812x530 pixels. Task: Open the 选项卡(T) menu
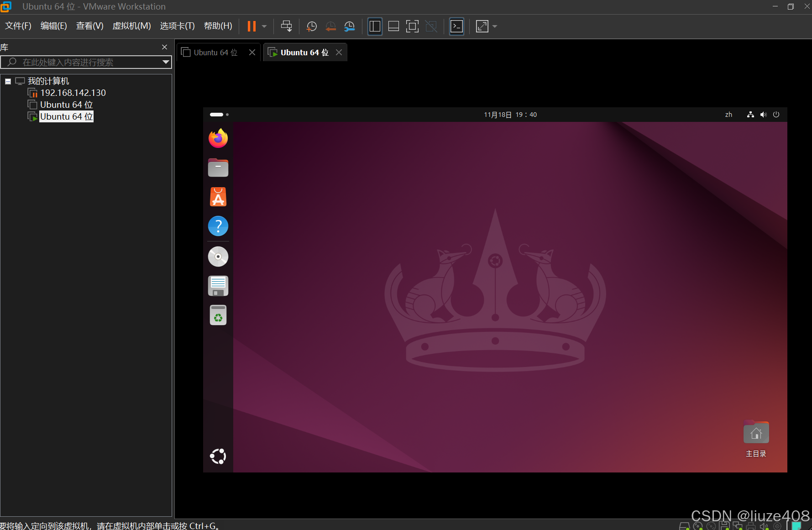[x=178, y=26]
